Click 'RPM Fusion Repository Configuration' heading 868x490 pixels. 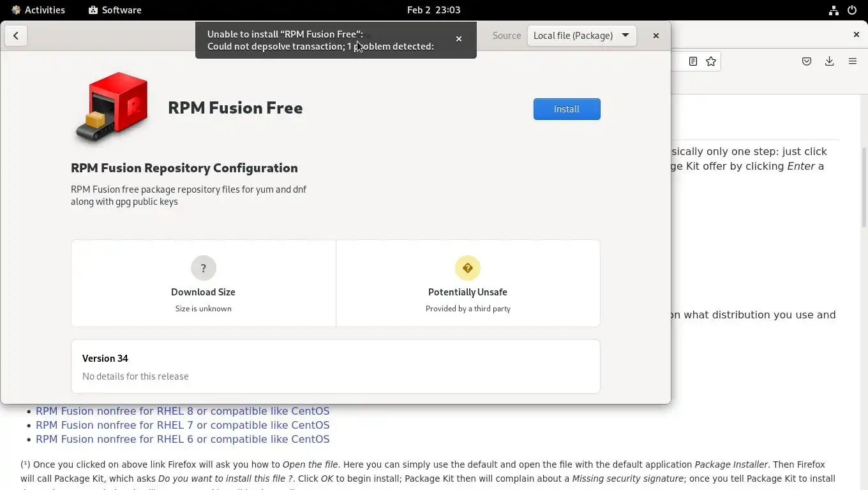(x=184, y=168)
